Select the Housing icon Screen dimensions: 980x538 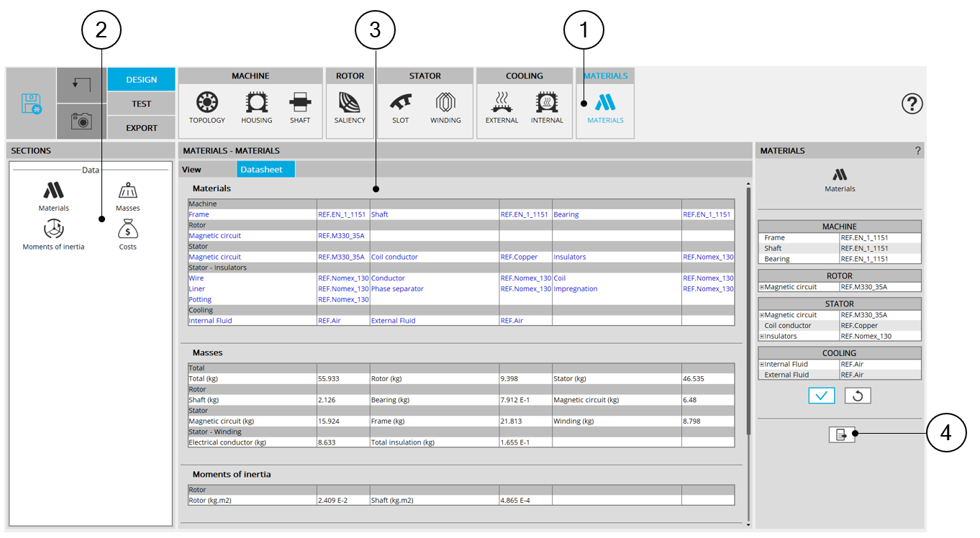[x=256, y=103]
